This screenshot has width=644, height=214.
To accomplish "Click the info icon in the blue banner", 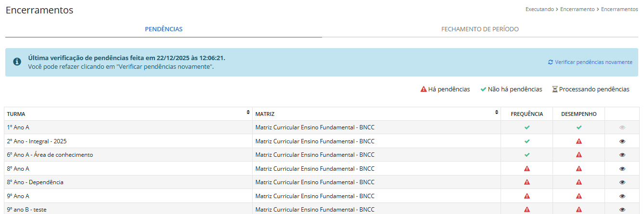I will pos(17,62).
